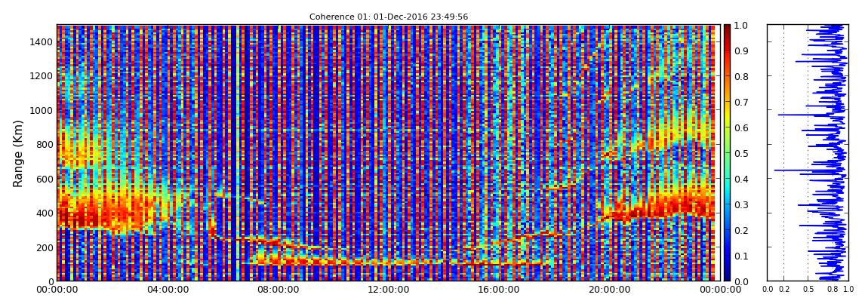Click the colorbar 0.5 tick label
This screenshot has height=307, width=868.
coord(740,153)
